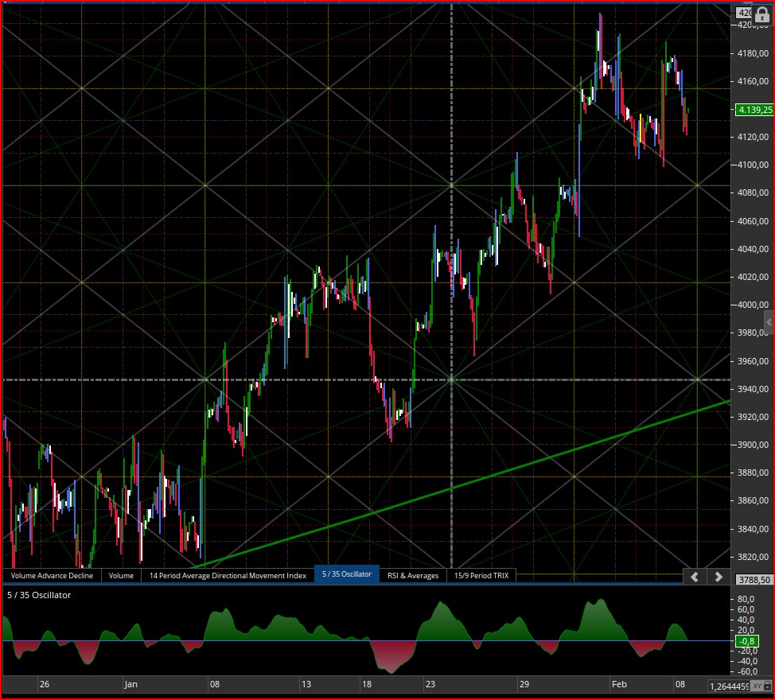Click the 1,2644459 aspect ratio field

(x=729, y=686)
